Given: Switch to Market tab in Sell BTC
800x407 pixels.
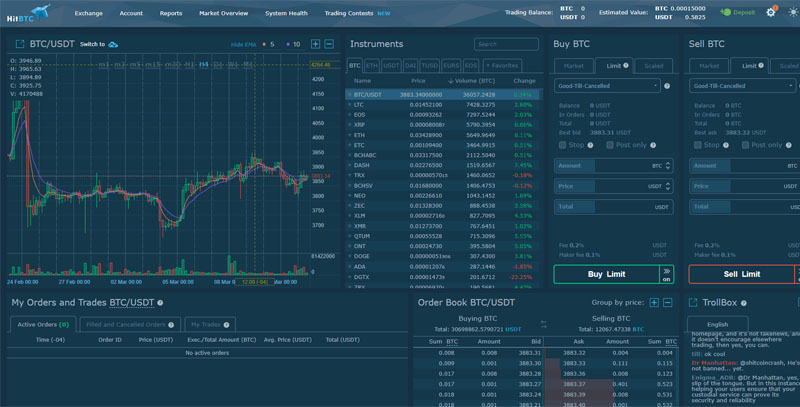Looking at the screenshot, I should tap(709, 66).
